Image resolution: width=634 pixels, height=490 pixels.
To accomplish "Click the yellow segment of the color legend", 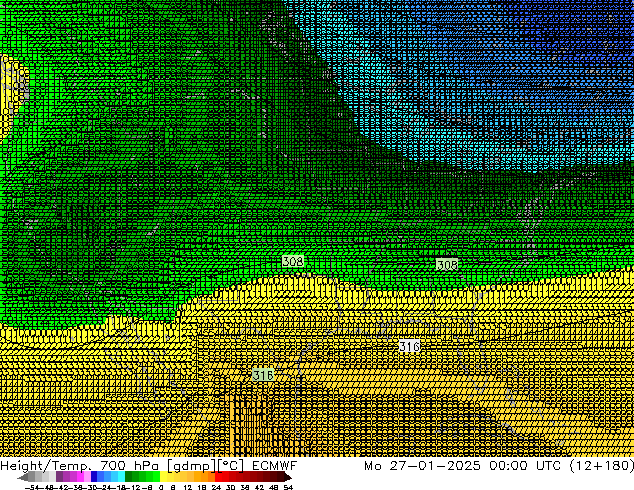I will pos(163,477).
